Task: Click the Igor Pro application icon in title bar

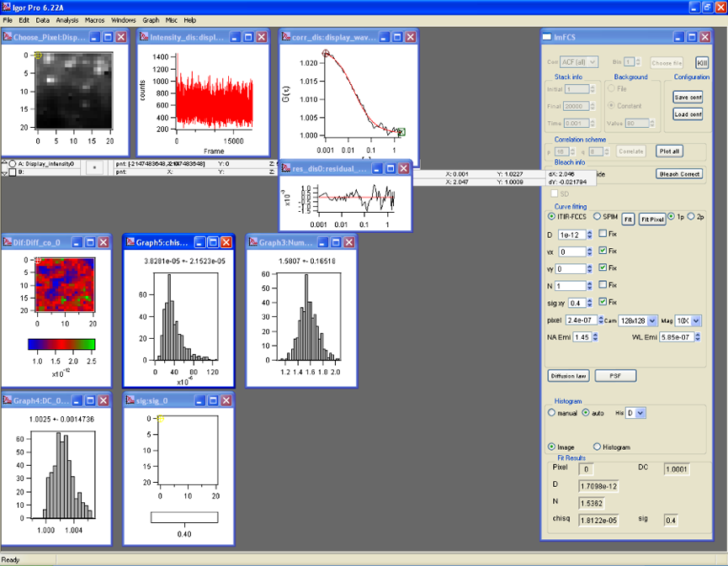Action: [7, 7]
